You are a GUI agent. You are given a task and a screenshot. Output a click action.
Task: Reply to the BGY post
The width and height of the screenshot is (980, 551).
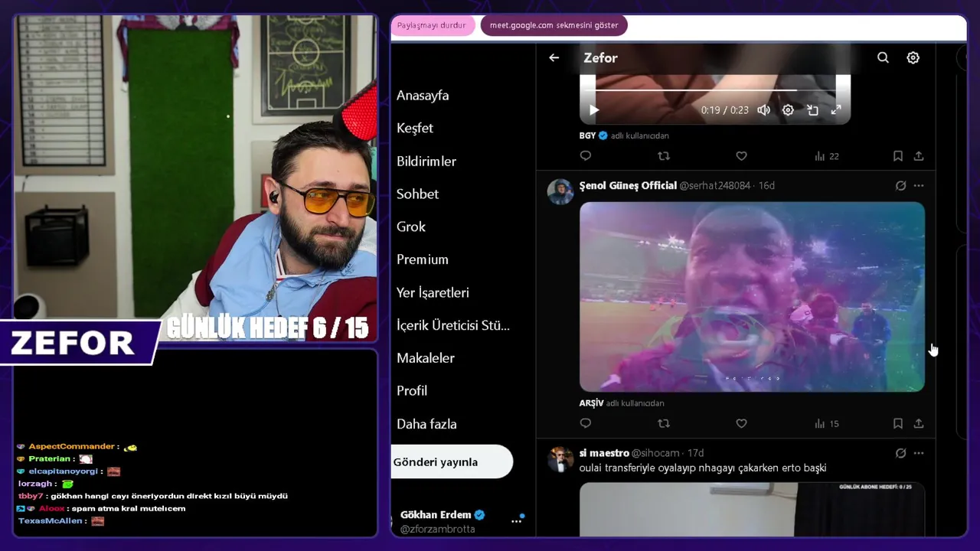[586, 156]
